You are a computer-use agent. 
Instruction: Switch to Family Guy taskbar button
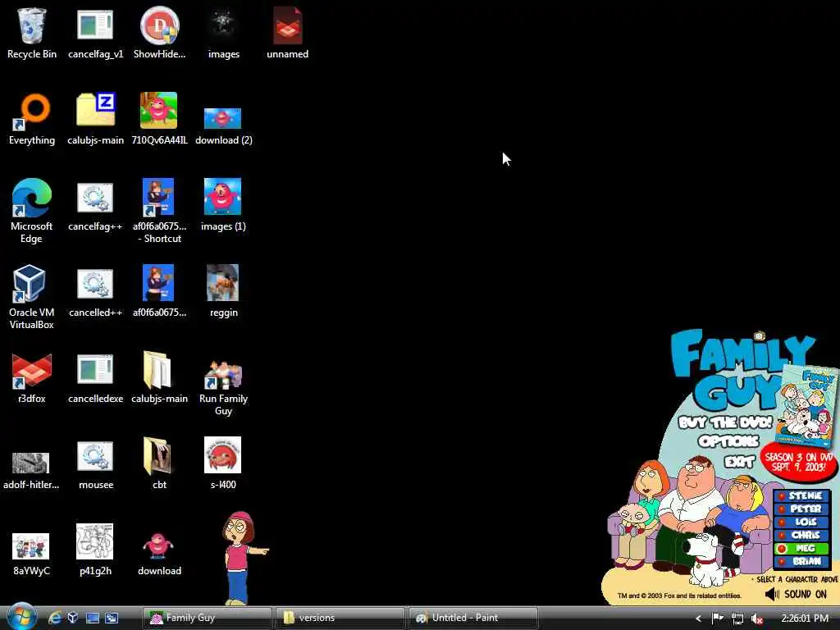[207, 618]
